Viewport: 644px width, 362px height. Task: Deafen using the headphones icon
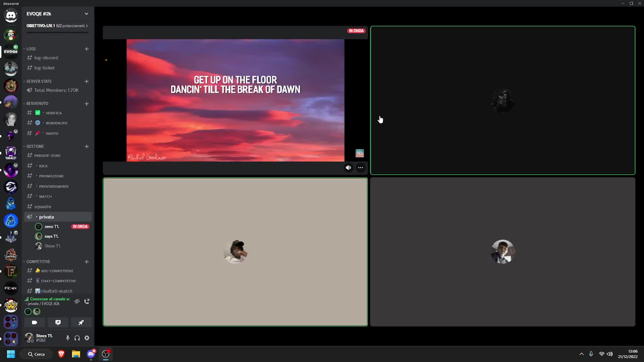[77, 338]
